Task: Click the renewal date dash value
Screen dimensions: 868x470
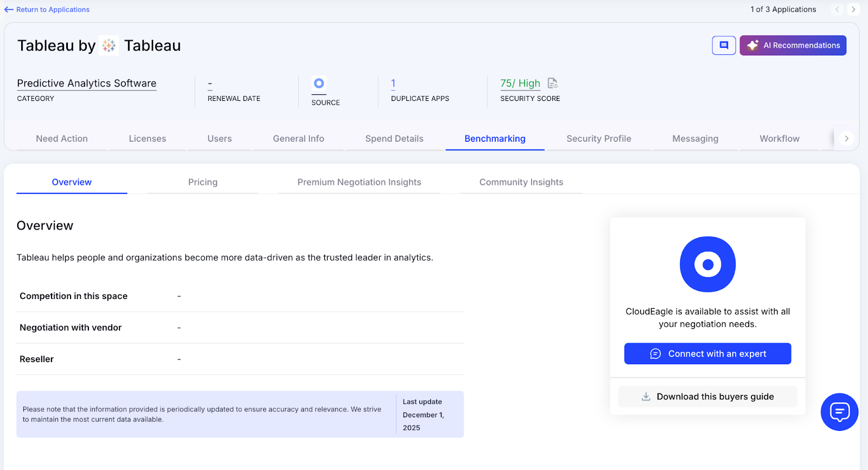Action: 210,84
